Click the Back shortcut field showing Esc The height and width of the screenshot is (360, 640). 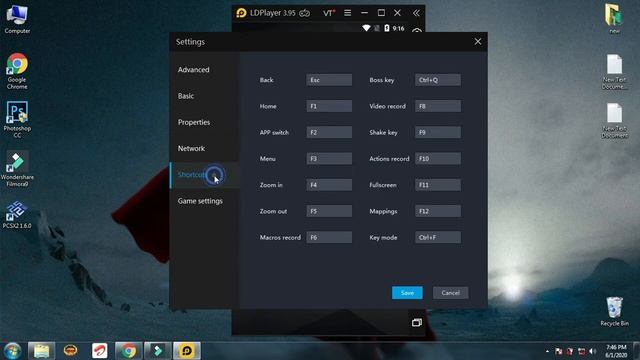click(329, 80)
